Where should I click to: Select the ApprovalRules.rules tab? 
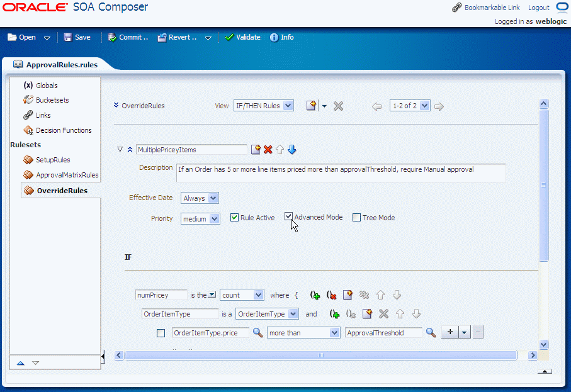56,64
